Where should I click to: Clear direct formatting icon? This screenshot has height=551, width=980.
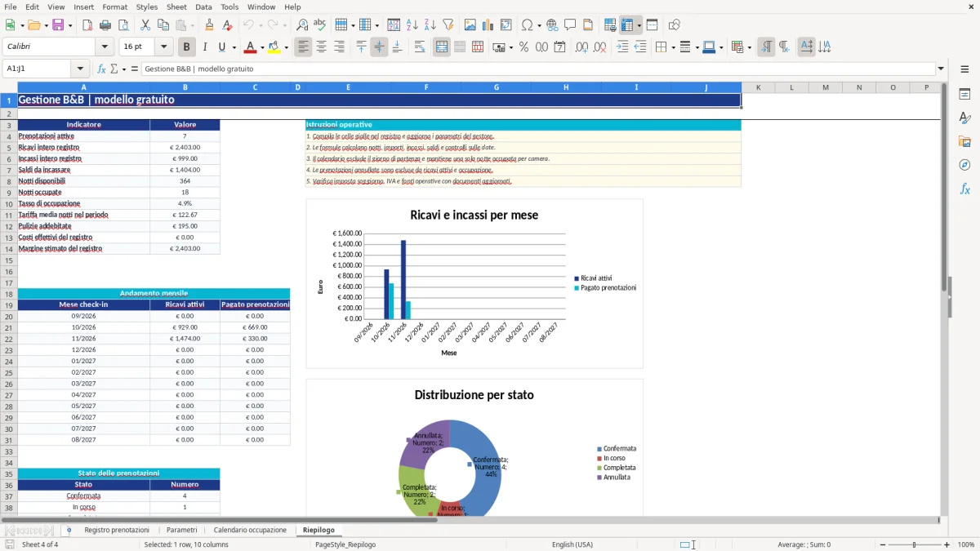(x=227, y=25)
